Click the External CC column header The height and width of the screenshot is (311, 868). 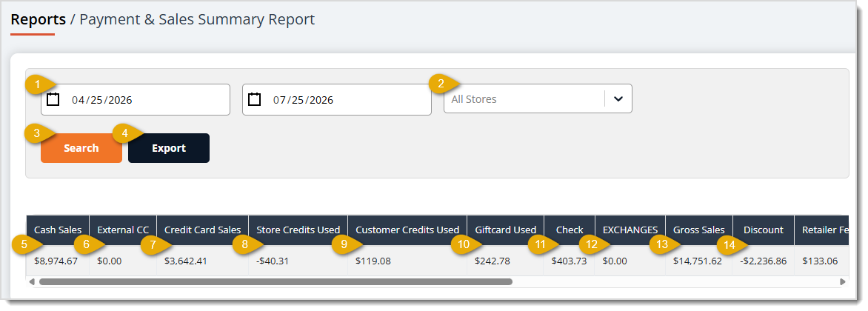pos(123,230)
